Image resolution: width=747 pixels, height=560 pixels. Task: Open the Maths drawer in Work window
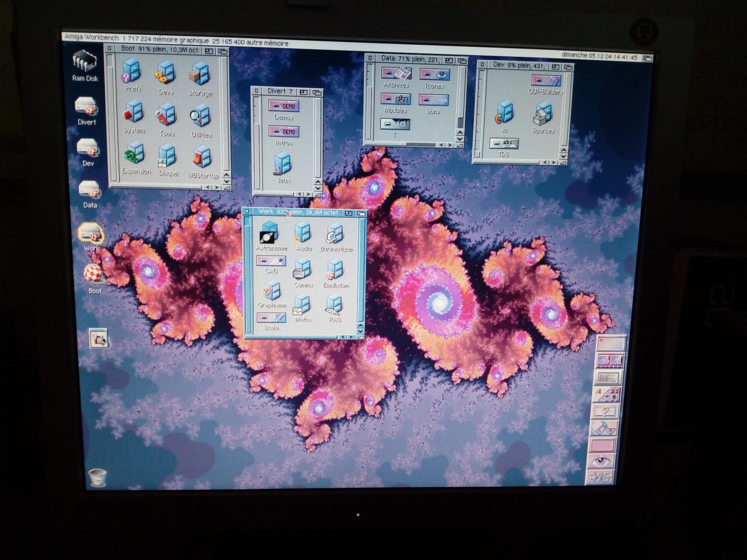click(x=302, y=306)
